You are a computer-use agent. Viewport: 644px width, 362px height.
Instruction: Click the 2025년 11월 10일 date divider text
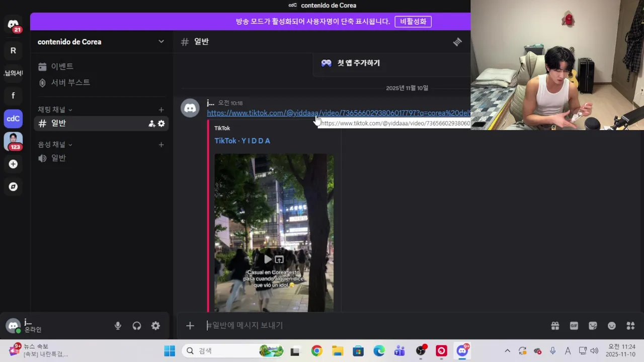coord(407,88)
